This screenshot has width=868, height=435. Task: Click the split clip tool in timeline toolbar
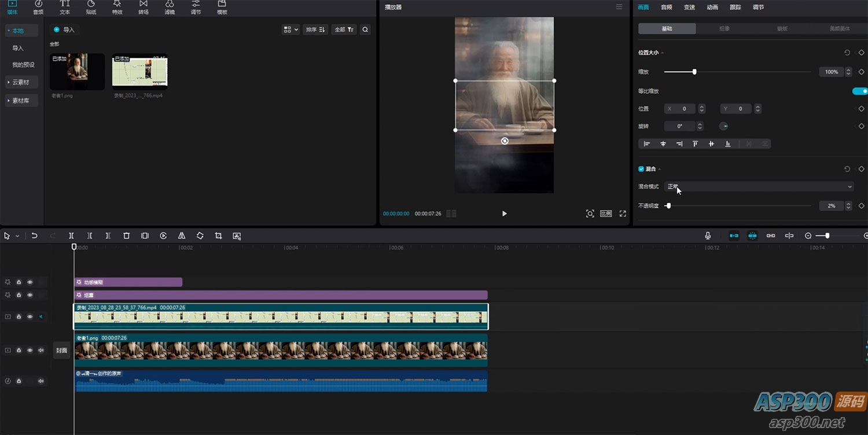[71, 236]
